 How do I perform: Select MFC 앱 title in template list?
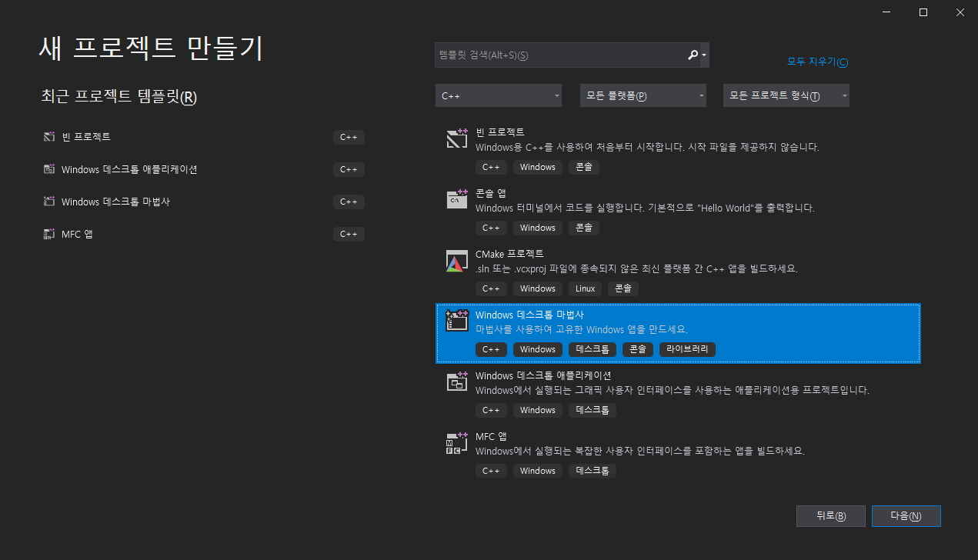click(x=491, y=436)
